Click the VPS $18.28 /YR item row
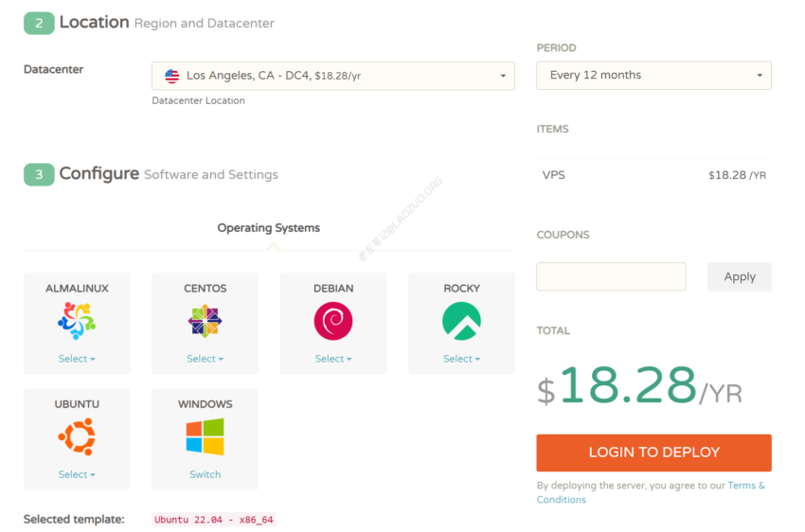 tap(653, 175)
